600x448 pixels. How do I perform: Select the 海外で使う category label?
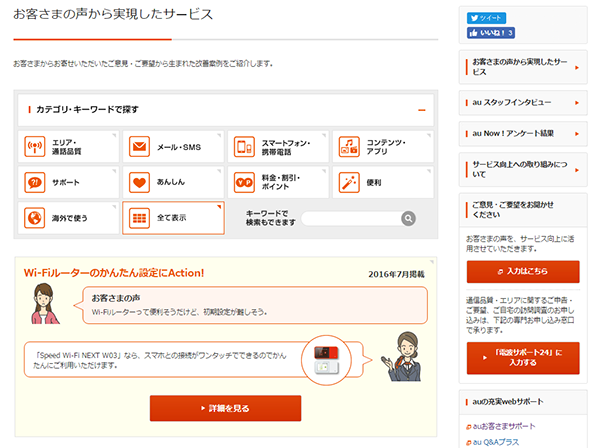[69, 218]
